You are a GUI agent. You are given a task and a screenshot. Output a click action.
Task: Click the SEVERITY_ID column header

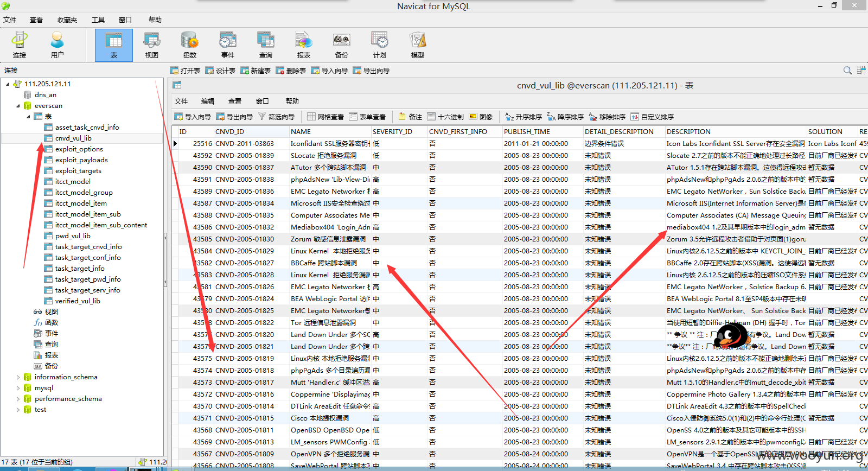pyautogui.click(x=399, y=131)
